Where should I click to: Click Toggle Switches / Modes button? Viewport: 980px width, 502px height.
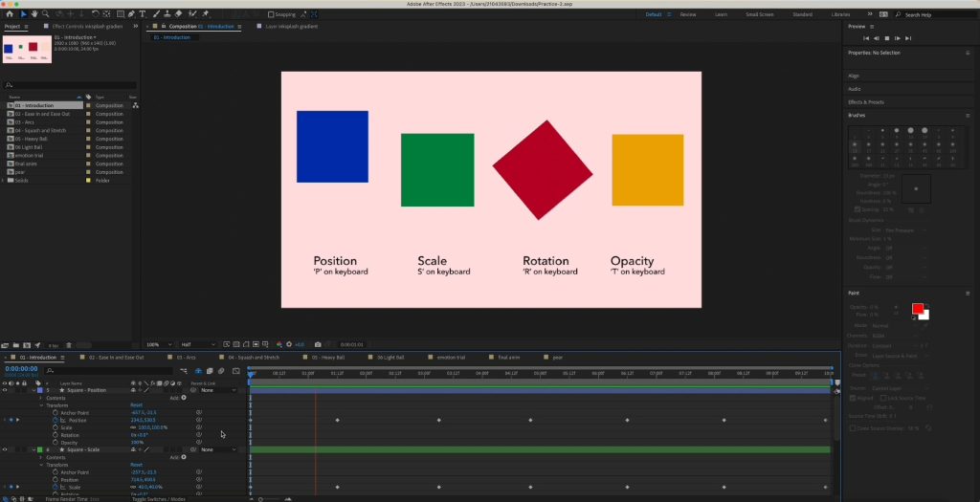(x=158, y=498)
